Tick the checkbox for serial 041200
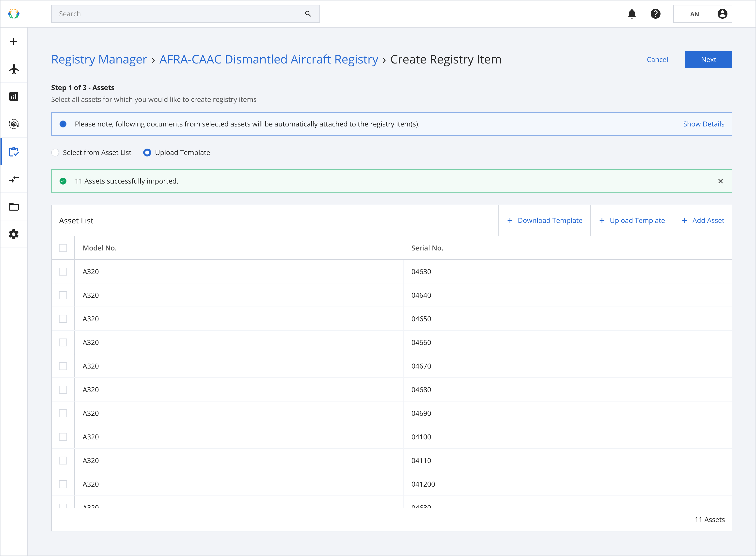The image size is (756, 556). point(63,484)
